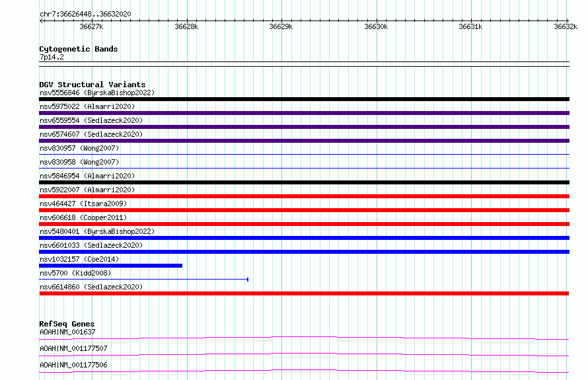The image size is (588, 380).
Task: Click the right arrow end of ruler
Action: [x=568, y=20]
